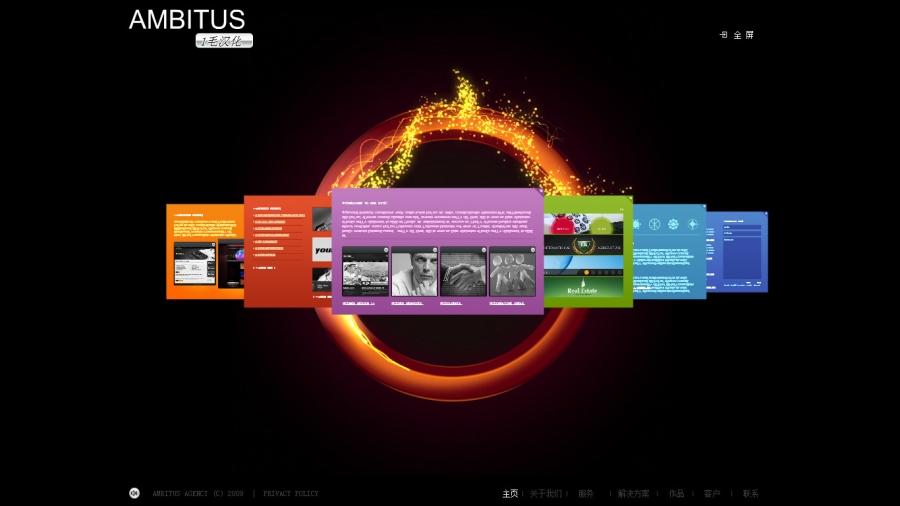The width and height of the screenshot is (900, 506).
Task: Open the light website thumbnail on orange card
Action: (x=195, y=263)
